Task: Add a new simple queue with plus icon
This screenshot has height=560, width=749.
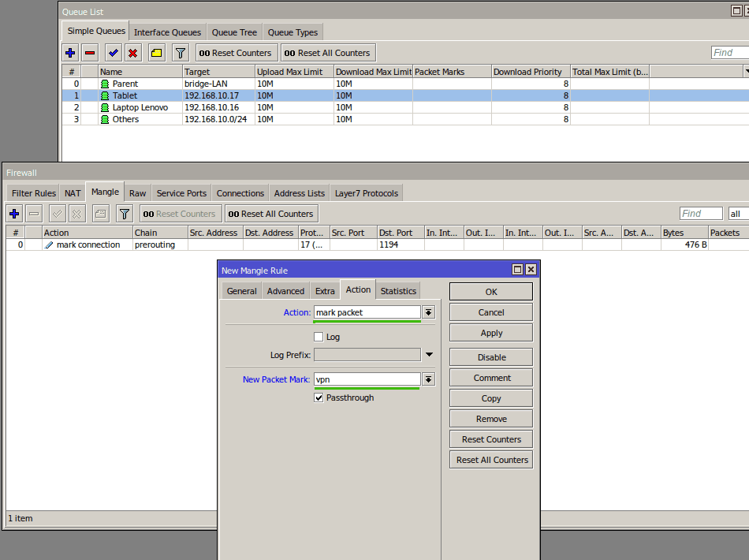Action: tap(70, 53)
